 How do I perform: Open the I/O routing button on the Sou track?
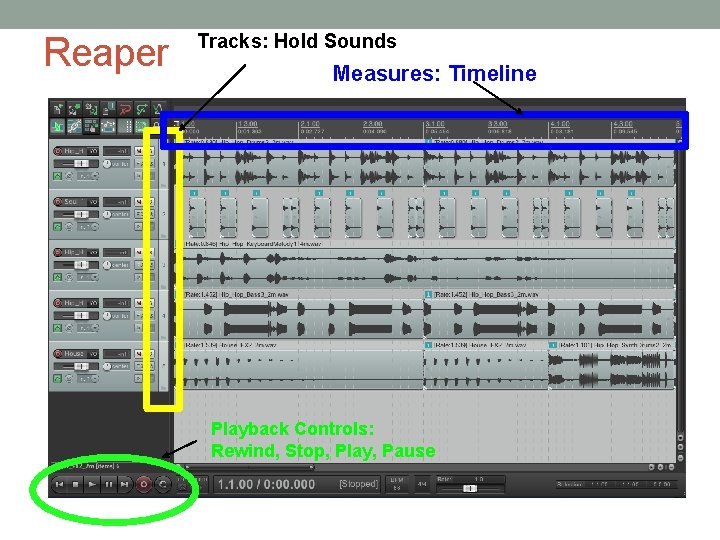click(x=93, y=202)
